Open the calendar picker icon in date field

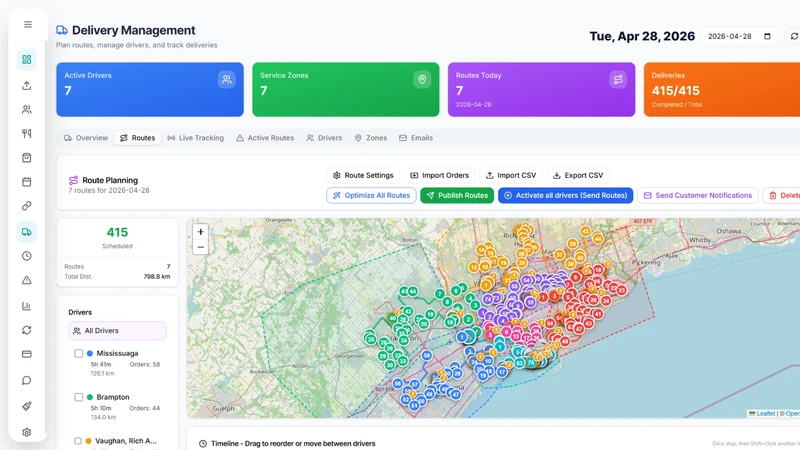pos(767,36)
